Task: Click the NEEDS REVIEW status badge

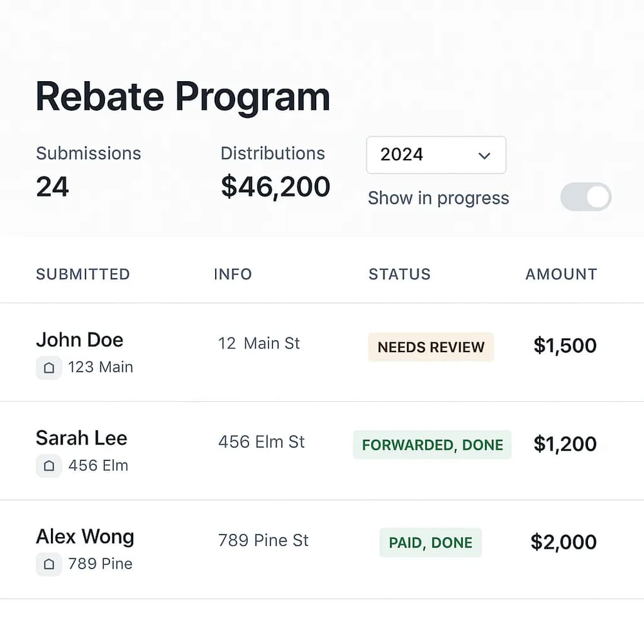Action: [430, 346]
